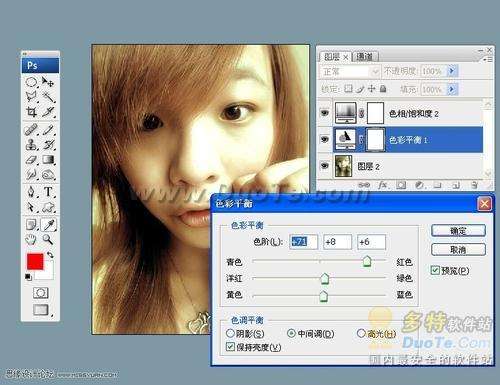Select the Gradient tool
Screen dimensions: 500x385
48,160
